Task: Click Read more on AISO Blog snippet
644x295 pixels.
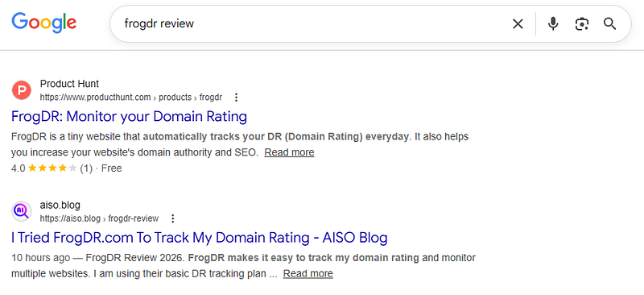Action: (x=308, y=273)
